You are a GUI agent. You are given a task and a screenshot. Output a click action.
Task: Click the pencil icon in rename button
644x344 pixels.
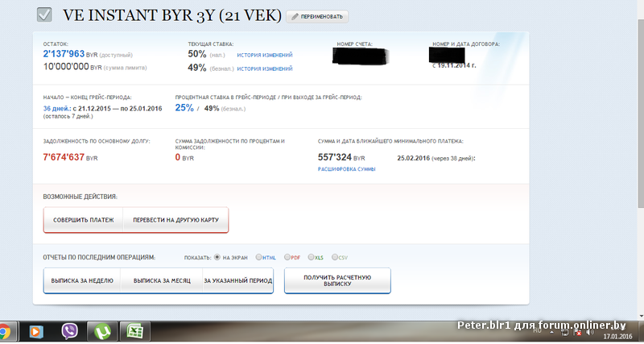tap(295, 17)
